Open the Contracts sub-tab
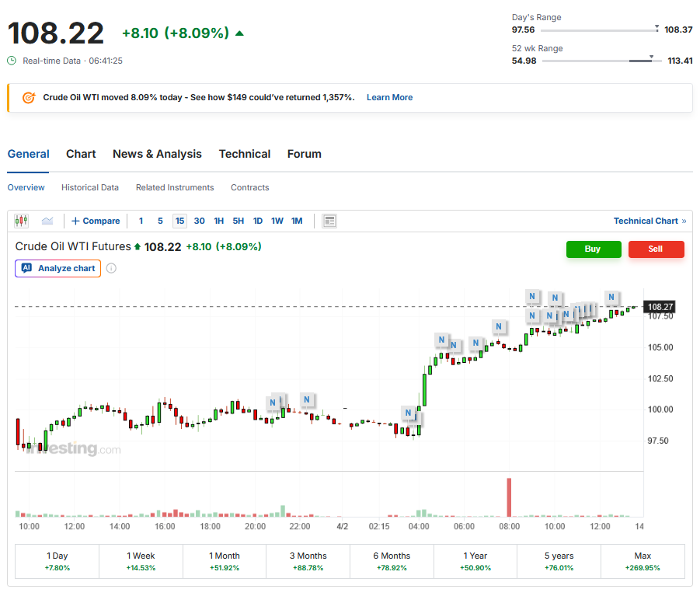700x589 pixels. [250, 187]
